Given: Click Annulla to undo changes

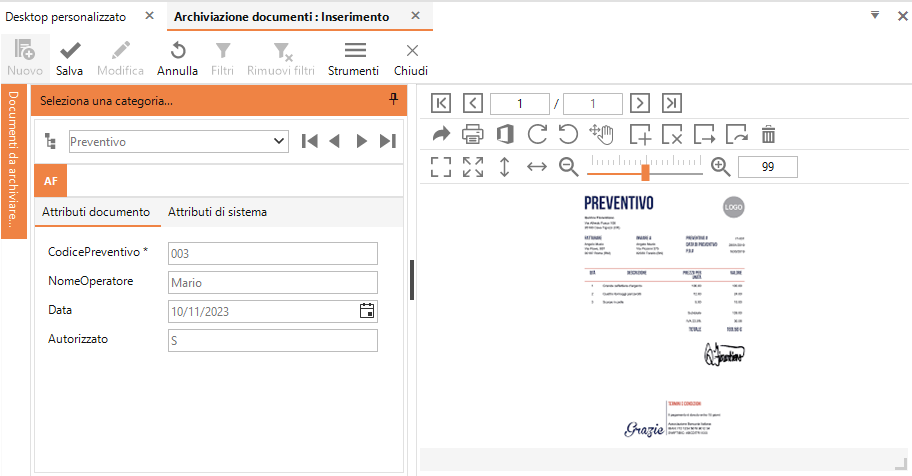Looking at the screenshot, I should 177,58.
